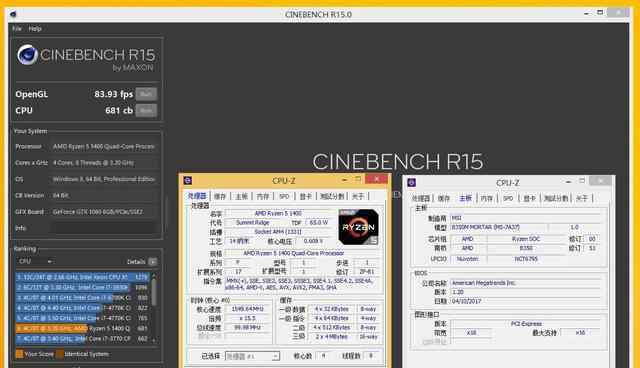Run the OpenGL benchmark

[x=146, y=94]
